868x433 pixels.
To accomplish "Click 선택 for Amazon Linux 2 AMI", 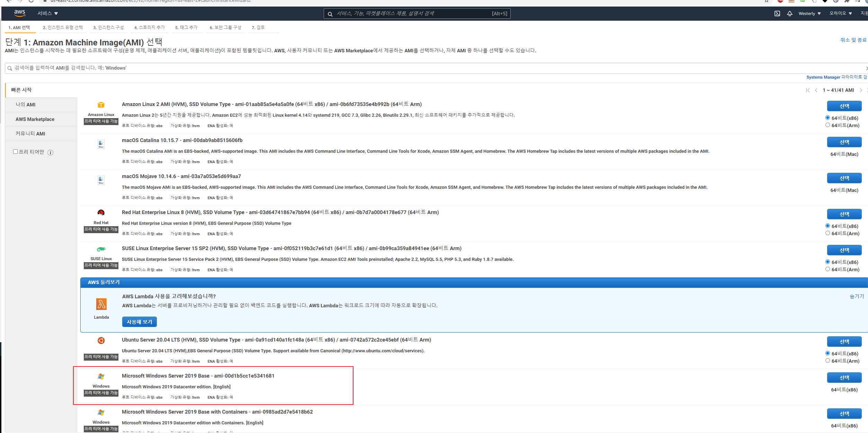I will tap(844, 106).
